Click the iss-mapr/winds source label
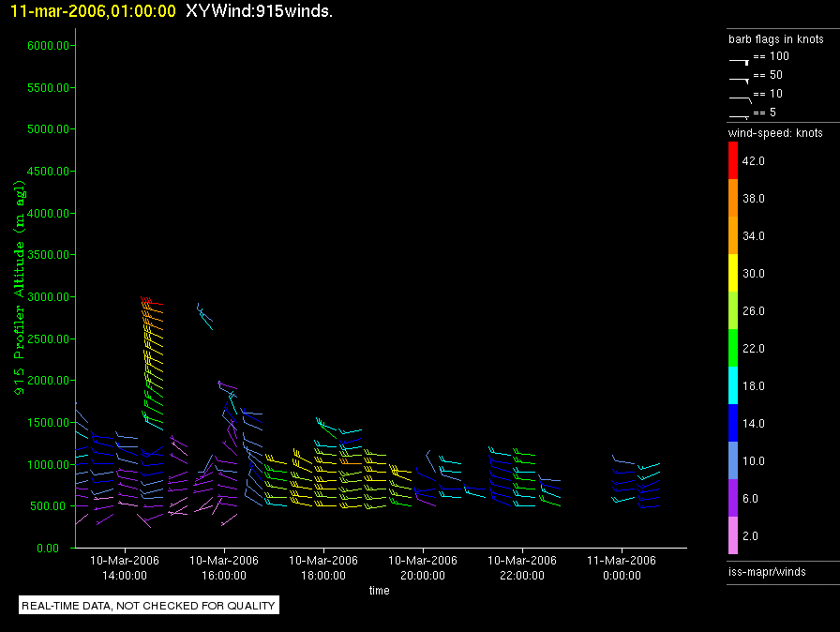The height and width of the screenshot is (632, 840). point(766,571)
